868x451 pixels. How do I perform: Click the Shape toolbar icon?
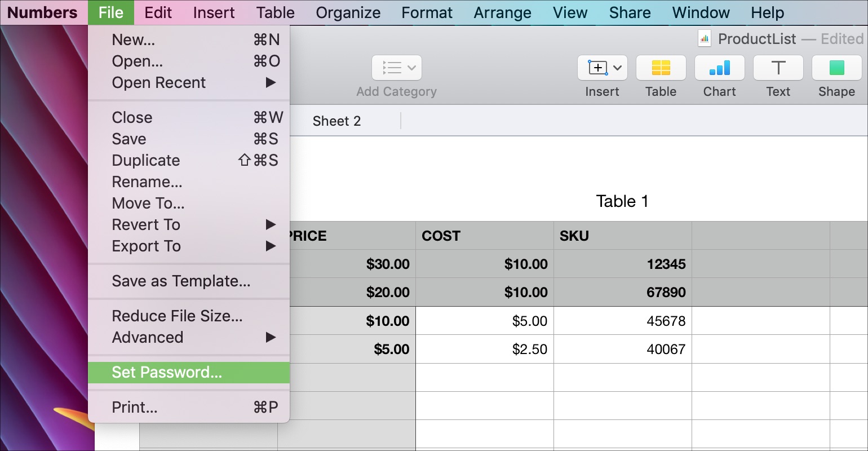pyautogui.click(x=836, y=68)
